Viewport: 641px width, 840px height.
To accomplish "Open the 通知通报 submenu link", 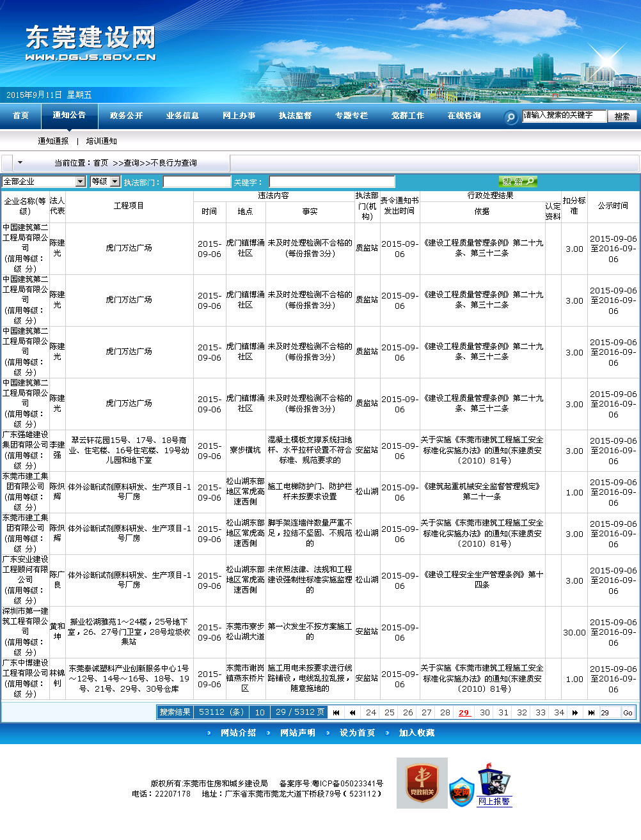I will (x=53, y=141).
